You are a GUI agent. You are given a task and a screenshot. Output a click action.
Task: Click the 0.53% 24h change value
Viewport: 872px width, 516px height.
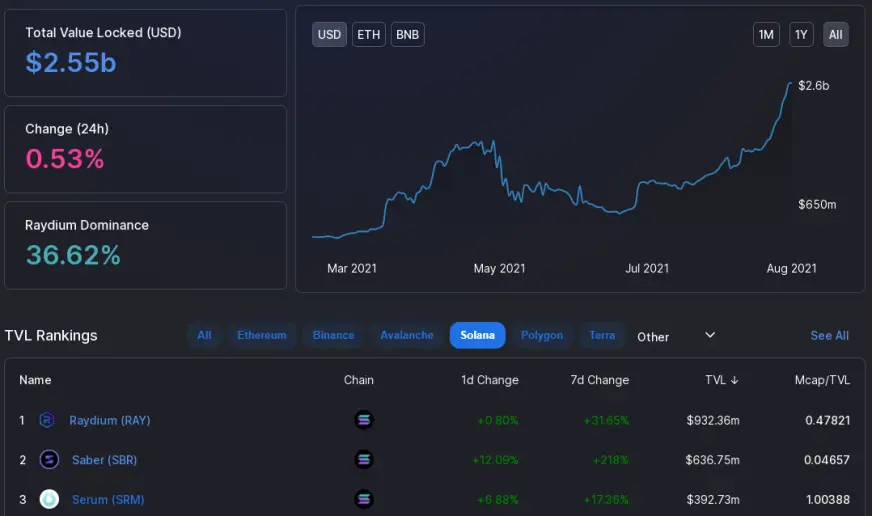[x=65, y=158]
